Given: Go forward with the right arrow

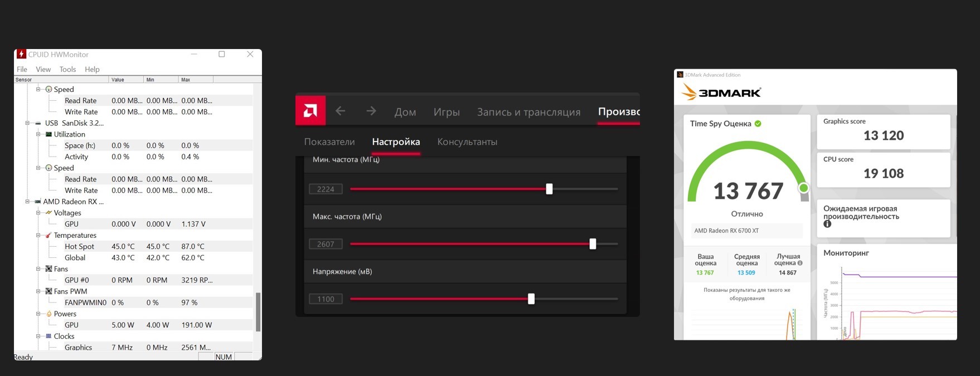Looking at the screenshot, I should coord(371,111).
